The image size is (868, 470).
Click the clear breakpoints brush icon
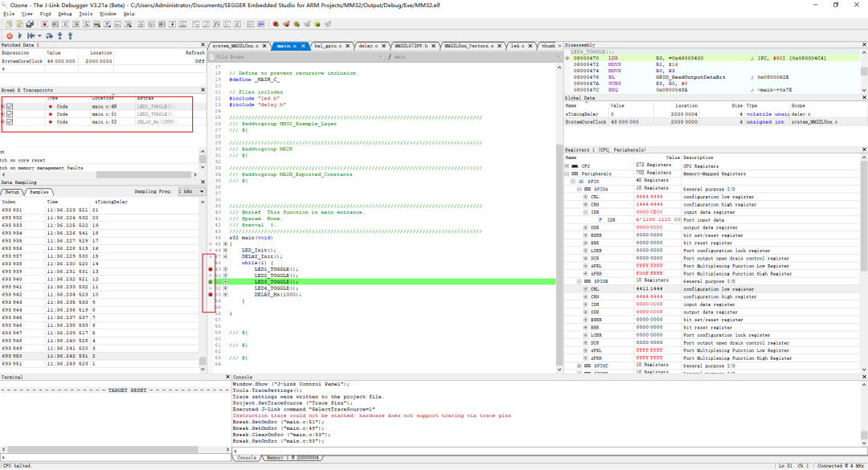[x=286, y=24]
